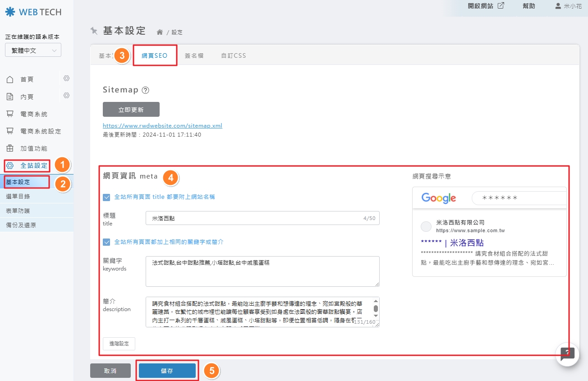
Task: Open the chat help bubble icon
Action: point(567,354)
